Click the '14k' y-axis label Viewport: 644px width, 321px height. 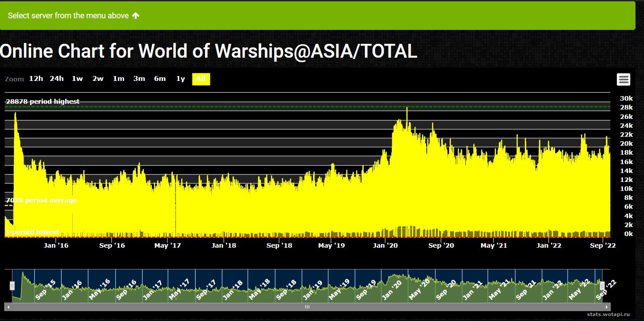coord(627,171)
